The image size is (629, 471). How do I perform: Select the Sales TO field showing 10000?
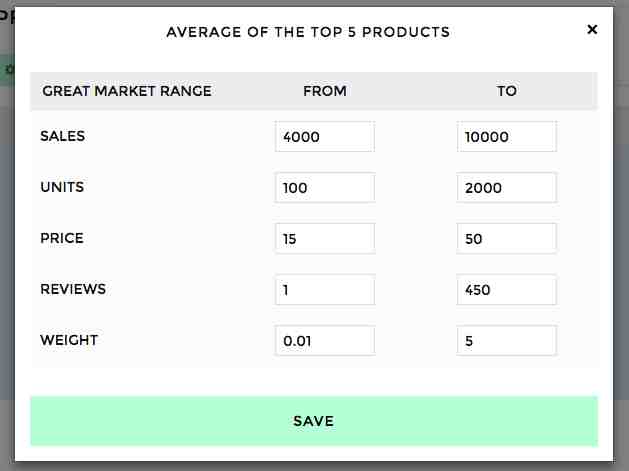[507, 136]
